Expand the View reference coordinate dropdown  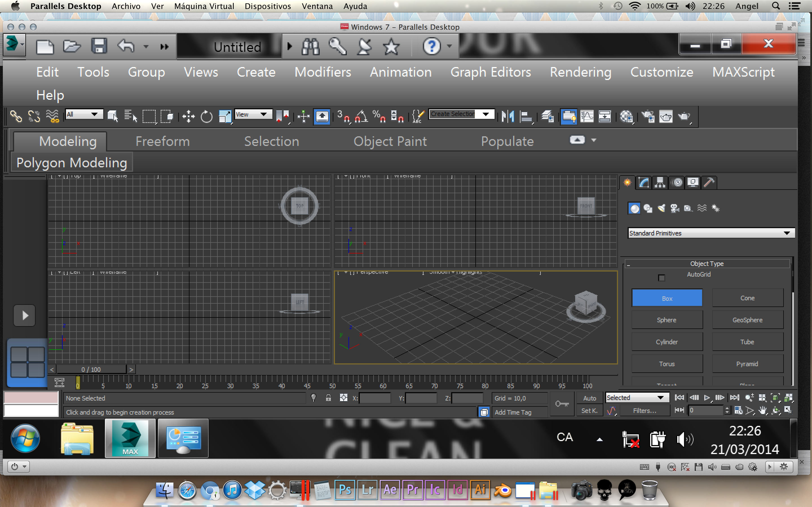tap(253, 114)
